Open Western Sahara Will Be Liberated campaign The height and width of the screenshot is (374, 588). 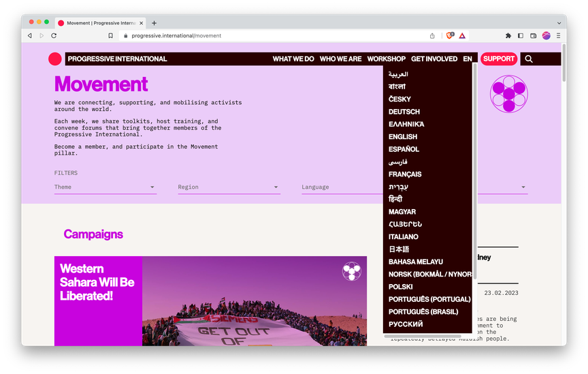point(97,283)
